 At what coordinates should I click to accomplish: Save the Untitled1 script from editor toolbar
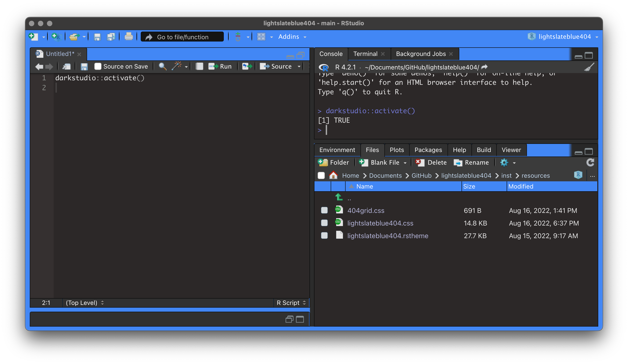point(84,67)
